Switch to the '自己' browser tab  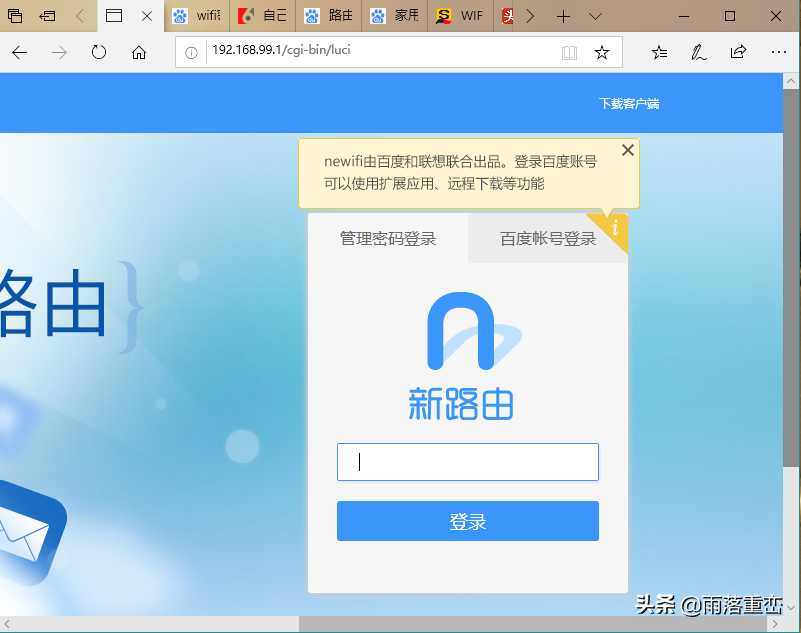click(263, 16)
